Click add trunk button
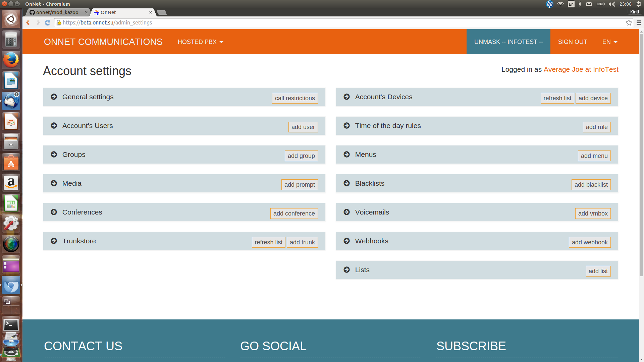This screenshot has height=362, width=644. pyautogui.click(x=302, y=242)
